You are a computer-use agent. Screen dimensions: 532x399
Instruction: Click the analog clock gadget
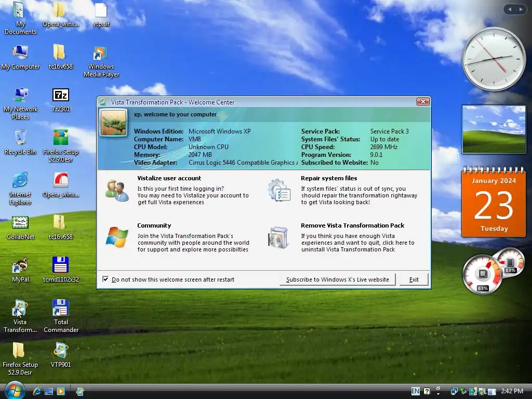click(494, 59)
